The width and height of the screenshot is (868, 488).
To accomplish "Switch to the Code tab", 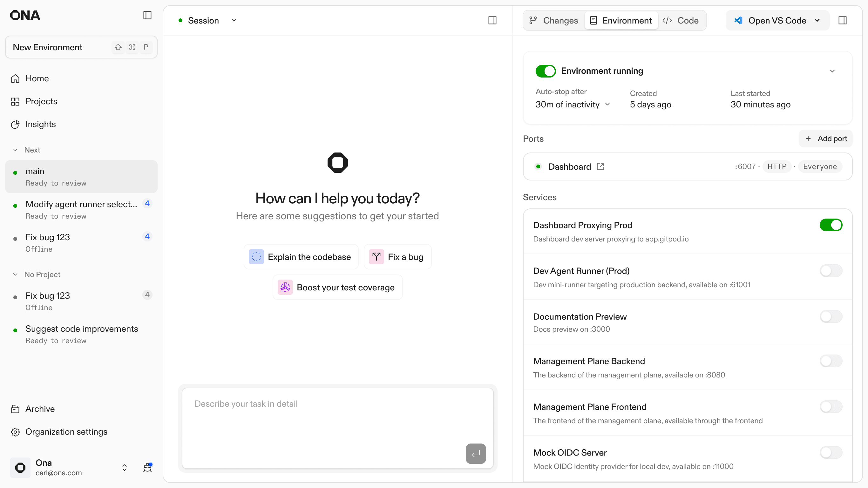I will [x=681, y=21].
